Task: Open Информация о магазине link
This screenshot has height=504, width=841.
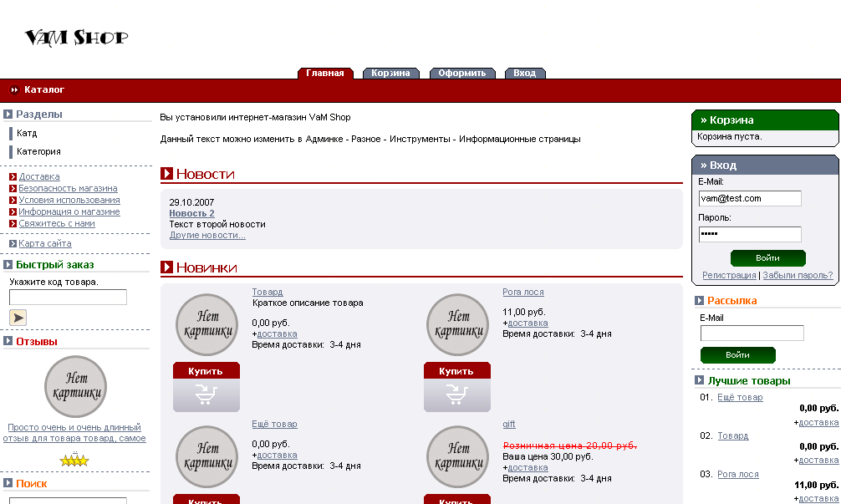Action: (x=69, y=212)
